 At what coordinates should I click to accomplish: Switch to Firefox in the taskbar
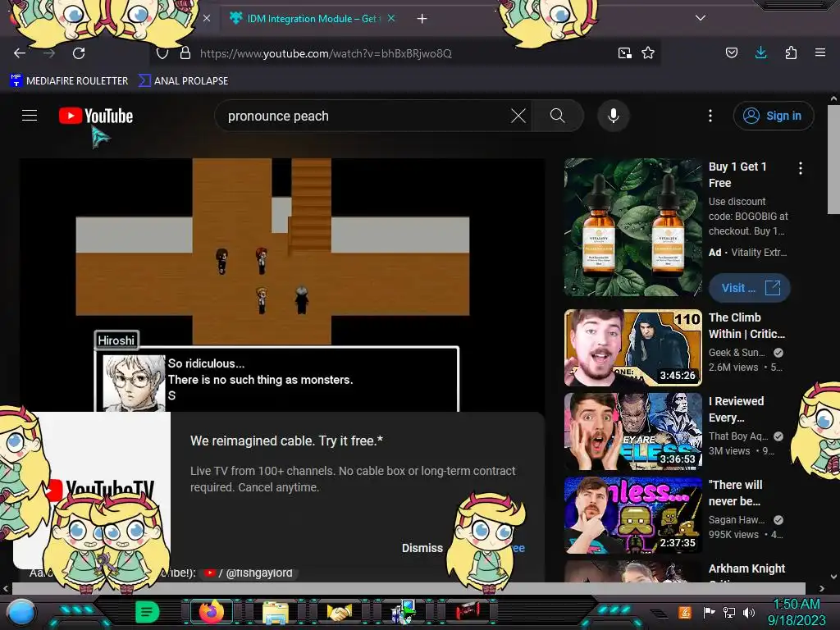[x=212, y=612]
